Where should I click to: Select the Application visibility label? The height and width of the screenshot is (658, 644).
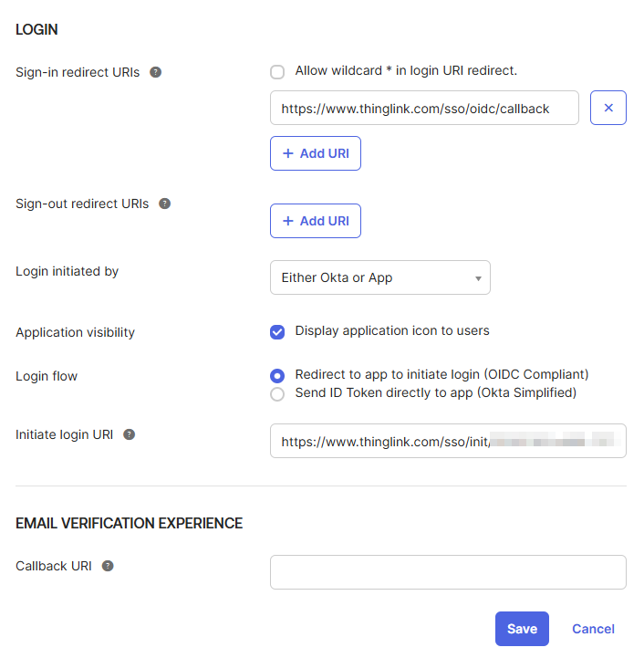(x=76, y=332)
